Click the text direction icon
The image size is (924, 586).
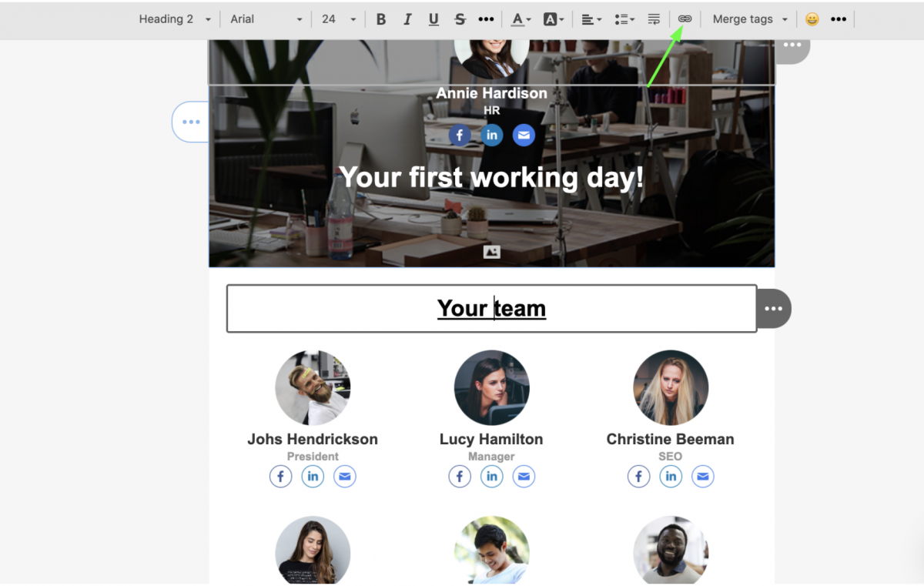tap(654, 19)
